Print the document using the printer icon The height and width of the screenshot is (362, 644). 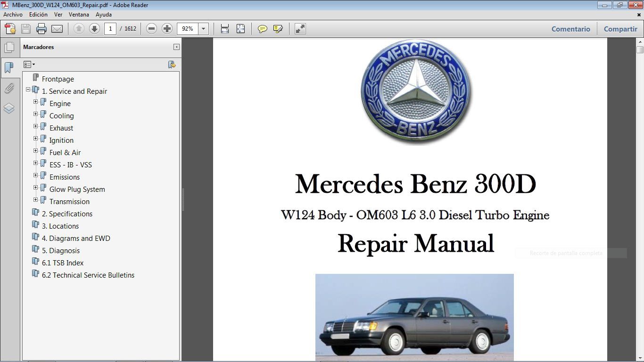coord(41,29)
